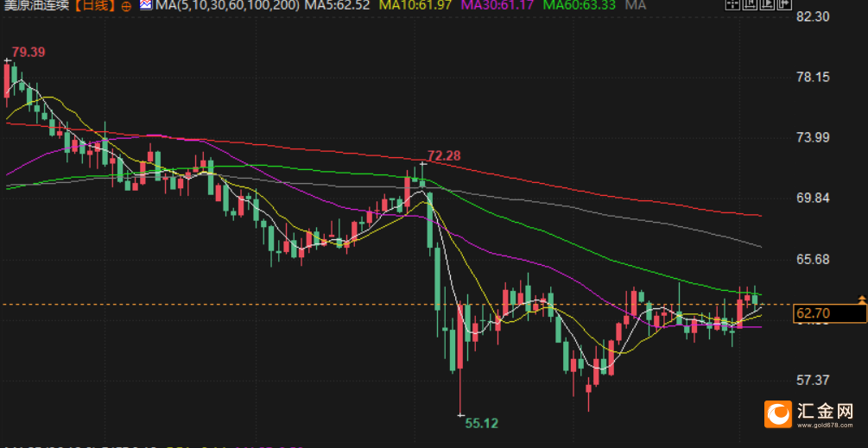This screenshot has width=868, height=448.
Task: Select the magenta MA30:61.17 legend value
Action: pyautogui.click(x=497, y=5)
